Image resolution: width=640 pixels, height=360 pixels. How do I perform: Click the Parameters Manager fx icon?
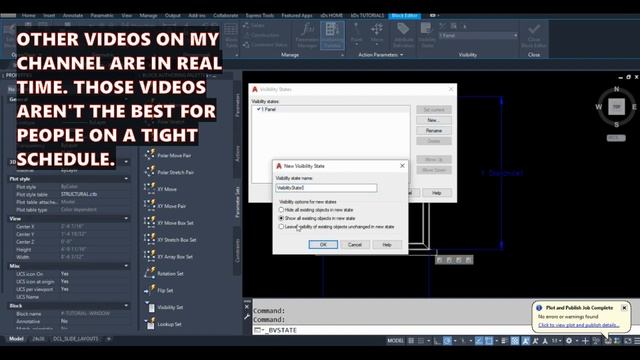click(x=307, y=36)
